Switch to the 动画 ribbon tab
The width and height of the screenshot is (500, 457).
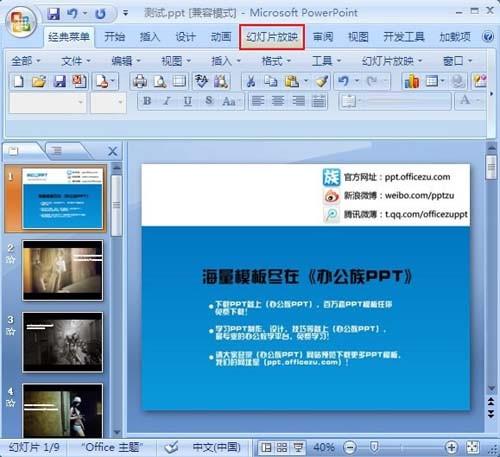221,37
